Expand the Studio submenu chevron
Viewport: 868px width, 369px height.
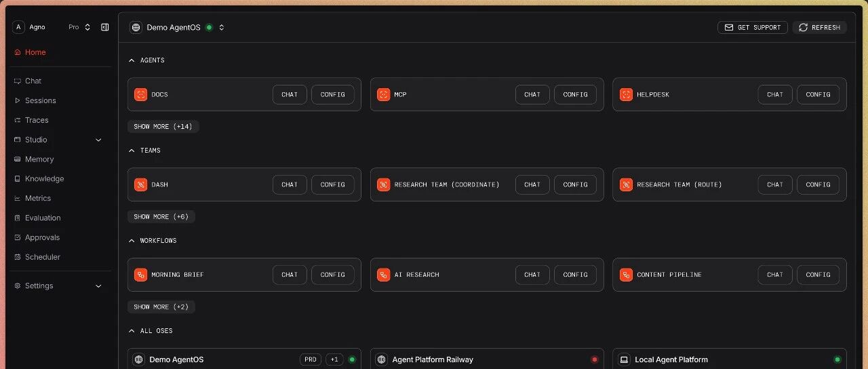pyautogui.click(x=98, y=140)
